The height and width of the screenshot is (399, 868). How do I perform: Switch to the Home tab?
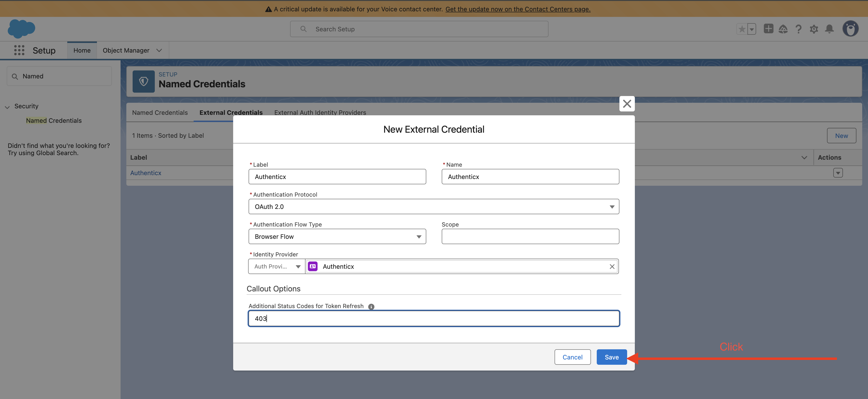pos(82,51)
